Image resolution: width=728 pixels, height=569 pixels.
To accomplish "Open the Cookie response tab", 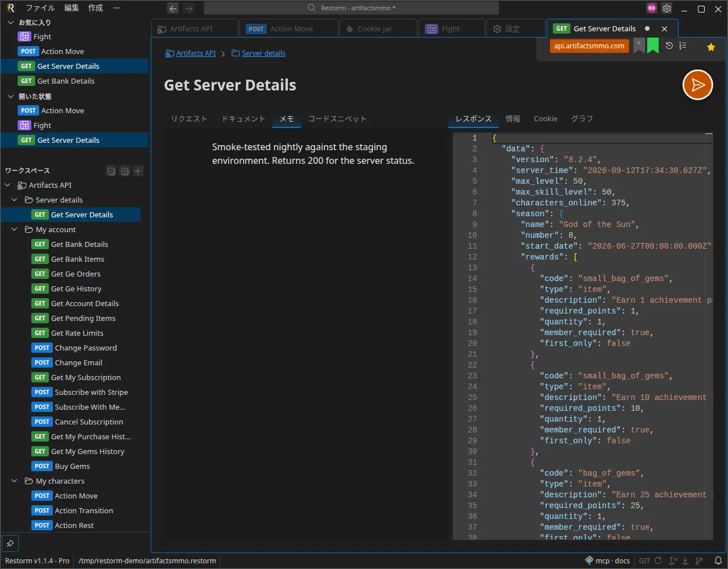I will click(545, 118).
